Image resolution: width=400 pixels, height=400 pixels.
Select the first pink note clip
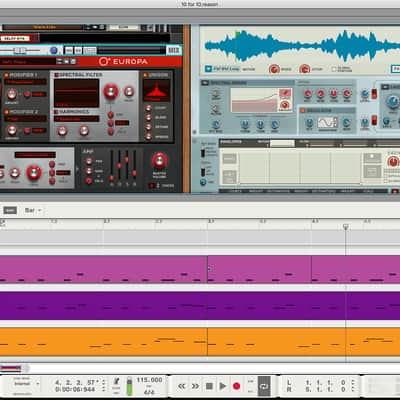(103, 269)
